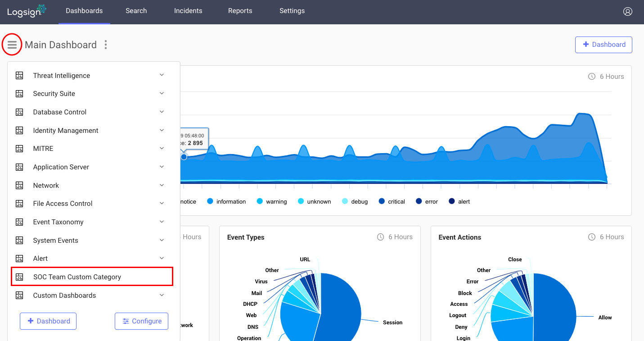Switch to the Incidents tab
The width and height of the screenshot is (644, 341).
[x=188, y=11]
